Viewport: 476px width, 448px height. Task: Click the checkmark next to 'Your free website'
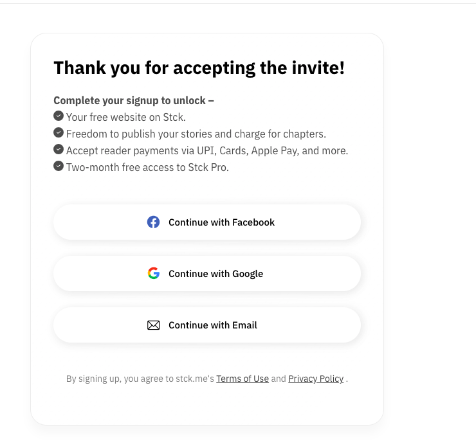[x=59, y=116]
